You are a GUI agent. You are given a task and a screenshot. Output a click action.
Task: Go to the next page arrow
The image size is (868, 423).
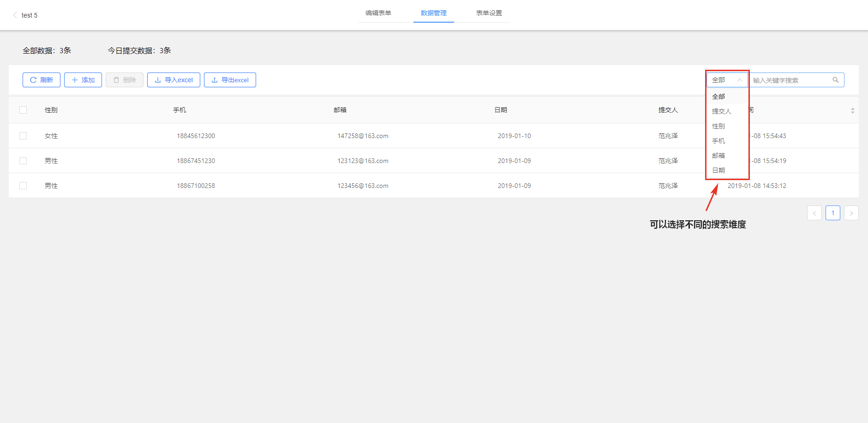click(851, 213)
